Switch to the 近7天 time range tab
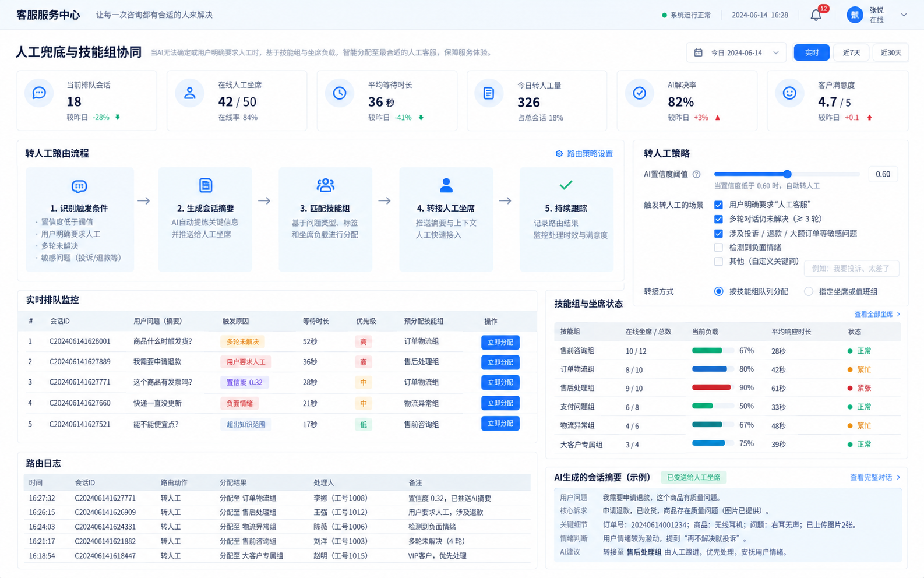Image resolution: width=924 pixels, height=578 pixels. tap(851, 52)
